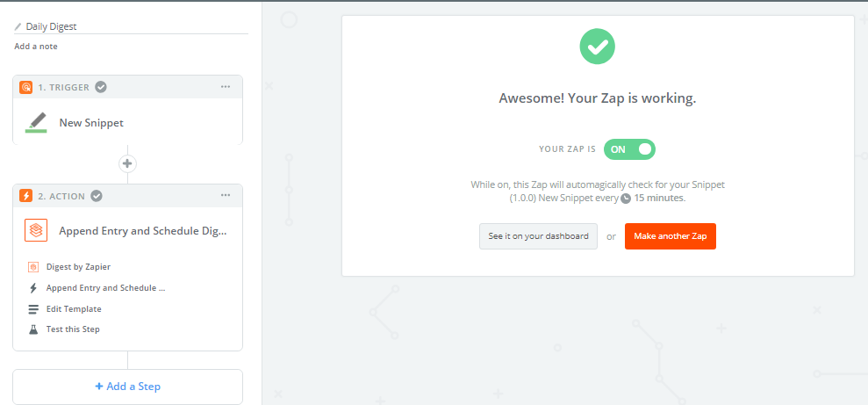868x405 pixels.
Task: Click the orange lightning action step icon
Action: coord(26,196)
